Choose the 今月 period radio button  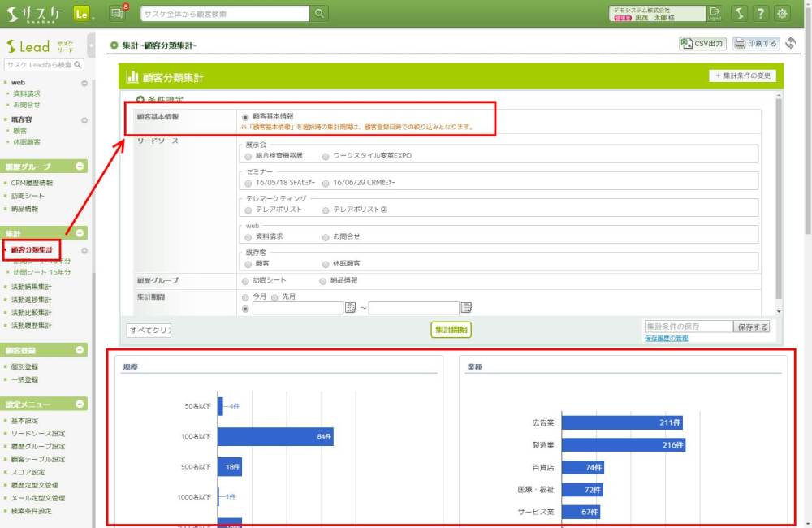pyautogui.click(x=247, y=297)
